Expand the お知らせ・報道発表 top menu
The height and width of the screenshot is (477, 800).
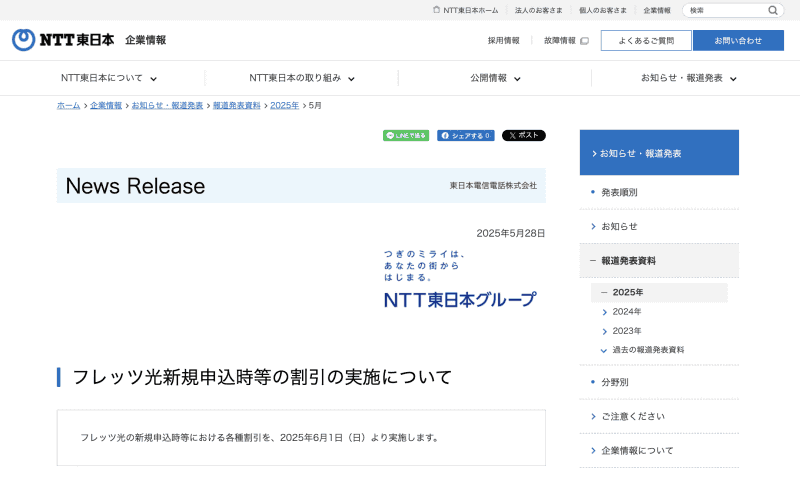tap(688, 78)
